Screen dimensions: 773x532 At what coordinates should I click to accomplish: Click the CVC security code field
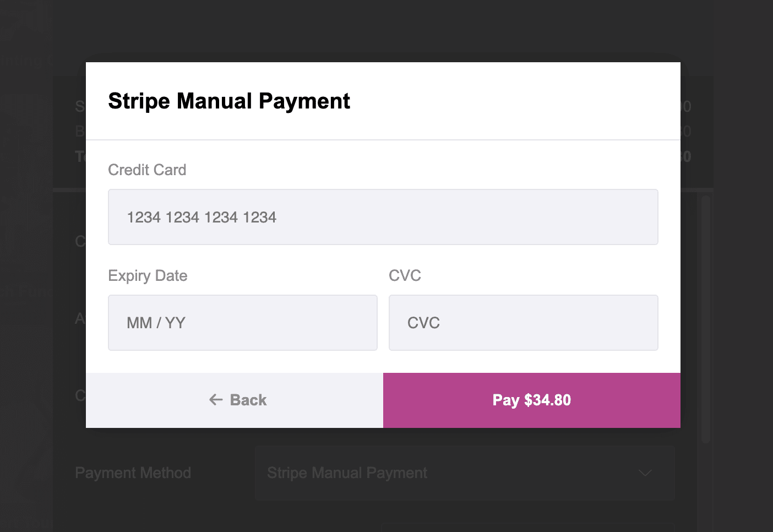coord(523,323)
